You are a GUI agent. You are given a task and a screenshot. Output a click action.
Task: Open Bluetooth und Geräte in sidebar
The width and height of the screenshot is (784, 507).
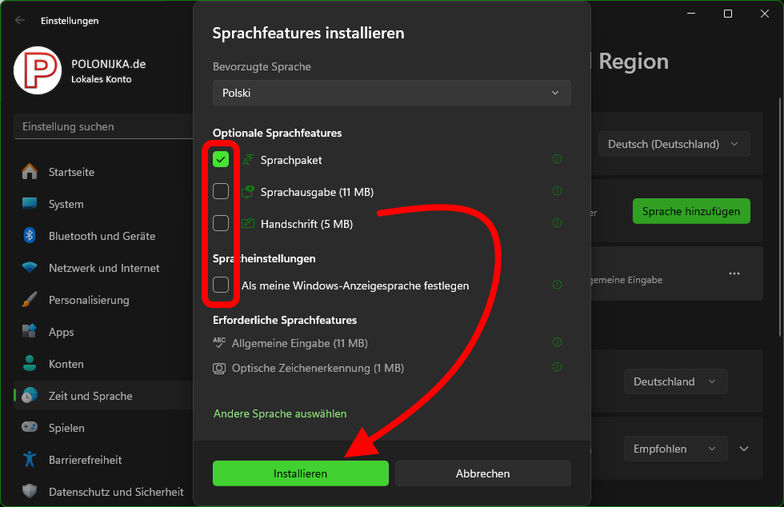point(101,236)
